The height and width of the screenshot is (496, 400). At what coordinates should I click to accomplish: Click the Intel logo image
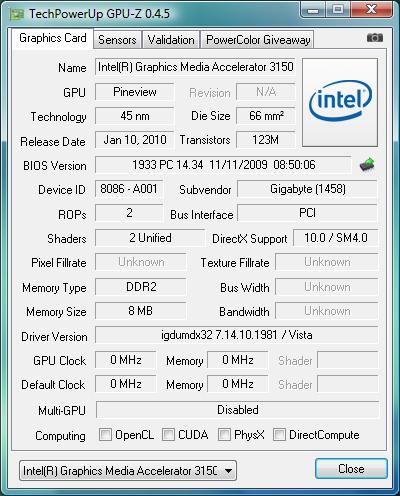340,102
